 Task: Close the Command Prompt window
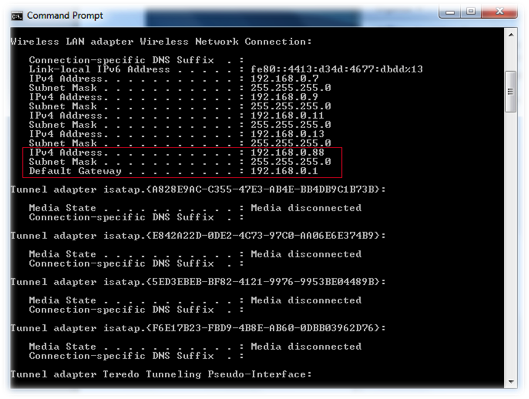[x=499, y=12]
